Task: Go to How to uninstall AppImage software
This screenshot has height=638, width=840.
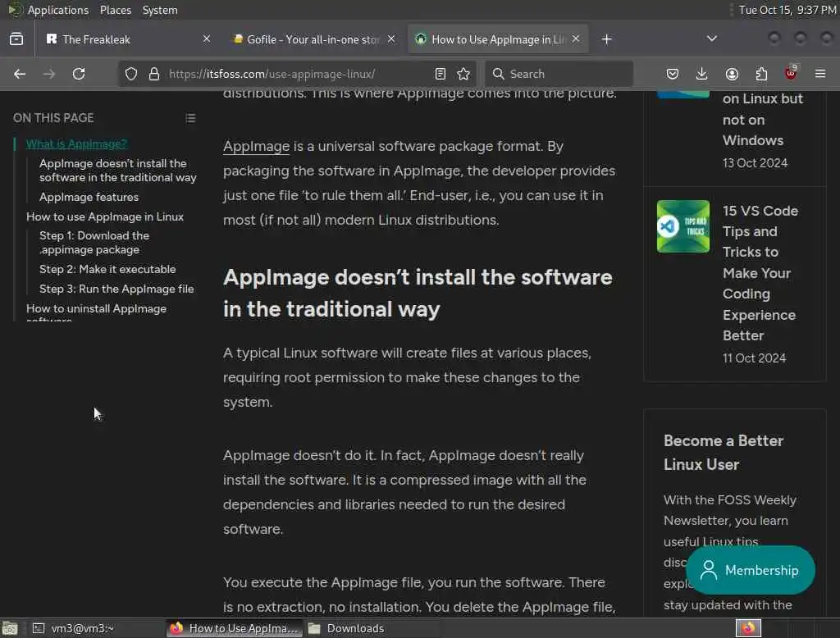Action: (x=97, y=312)
